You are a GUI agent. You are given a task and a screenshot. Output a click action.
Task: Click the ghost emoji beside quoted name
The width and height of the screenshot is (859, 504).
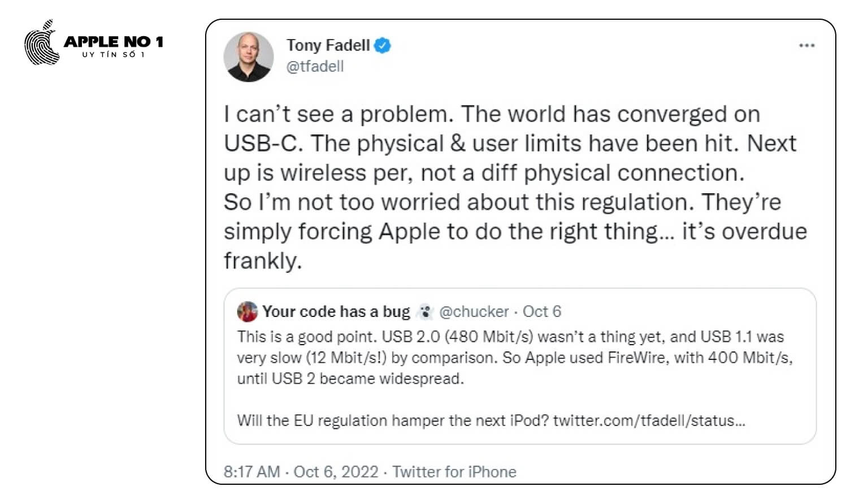[424, 311]
